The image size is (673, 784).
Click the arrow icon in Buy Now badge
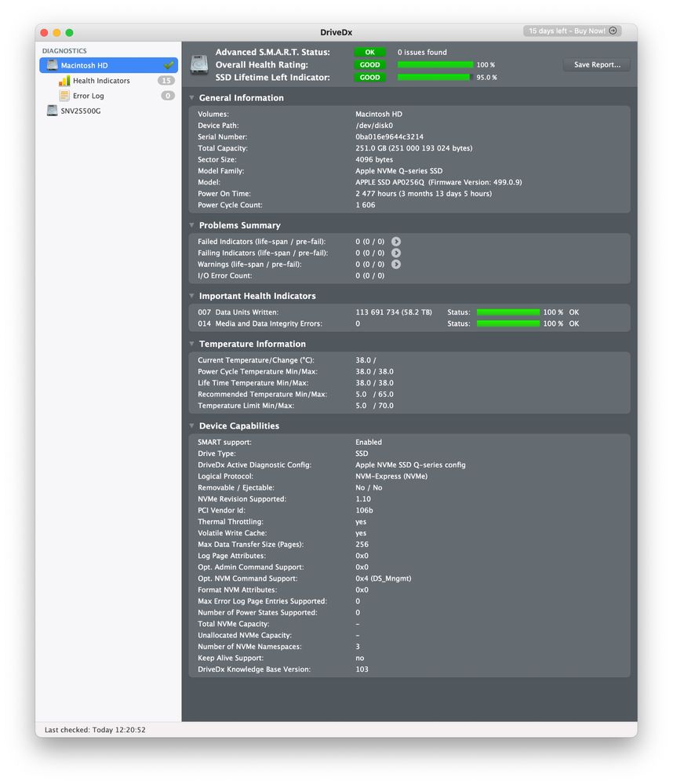[x=613, y=31]
